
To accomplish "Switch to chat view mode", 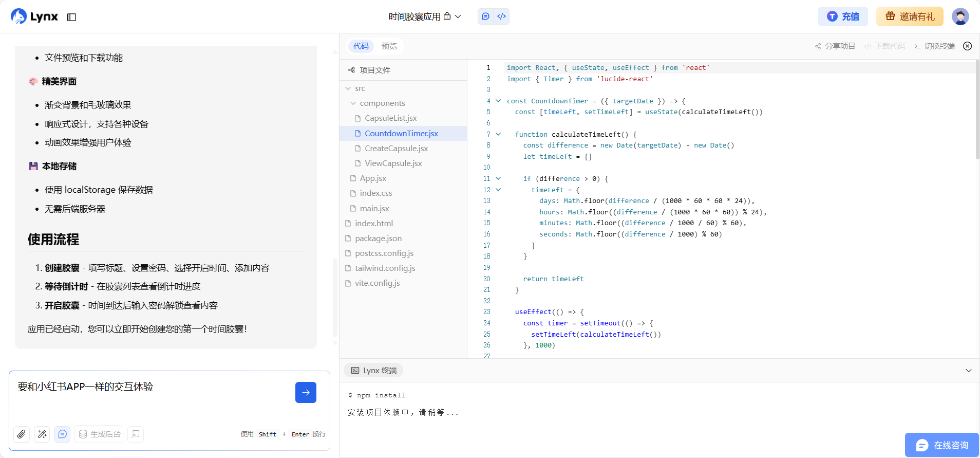I will pyautogui.click(x=485, y=16).
